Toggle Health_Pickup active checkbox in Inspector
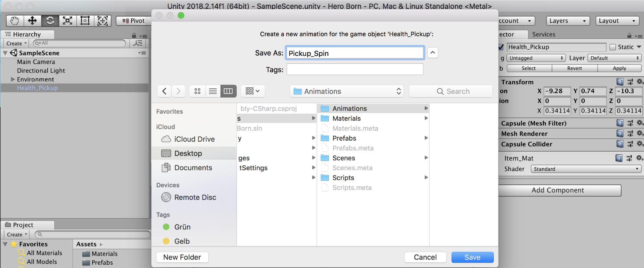644x268 pixels. 501,47
